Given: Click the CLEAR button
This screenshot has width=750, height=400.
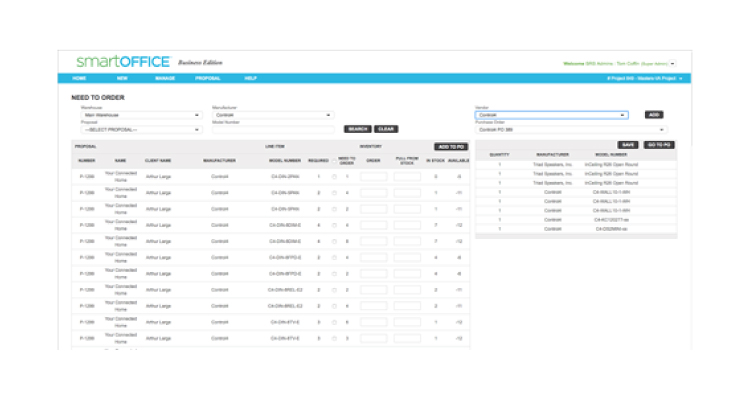Looking at the screenshot, I should click(x=386, y=129).
